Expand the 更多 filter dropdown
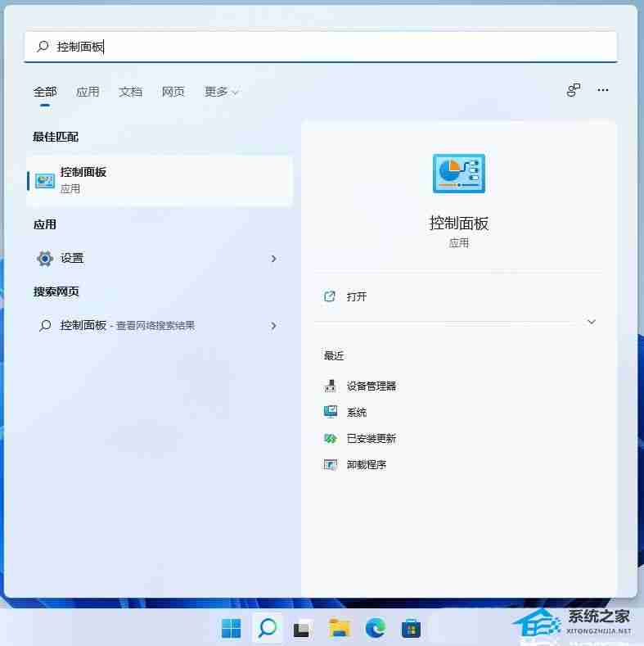 tap(221, 92)
